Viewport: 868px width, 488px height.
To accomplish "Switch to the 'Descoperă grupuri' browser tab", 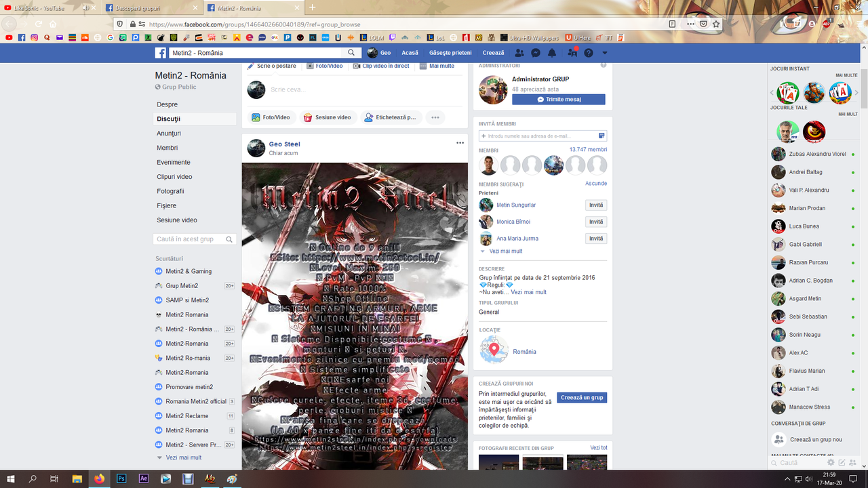I will point(152,7).
